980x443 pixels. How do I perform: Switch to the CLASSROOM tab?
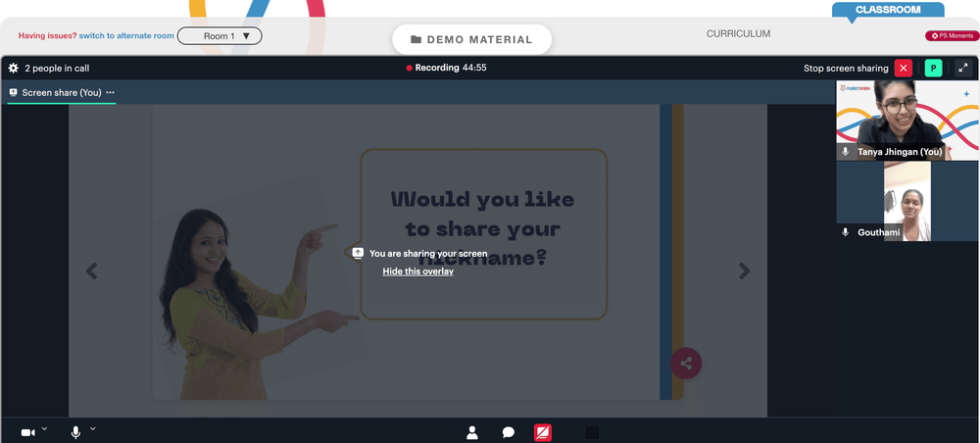888,10
